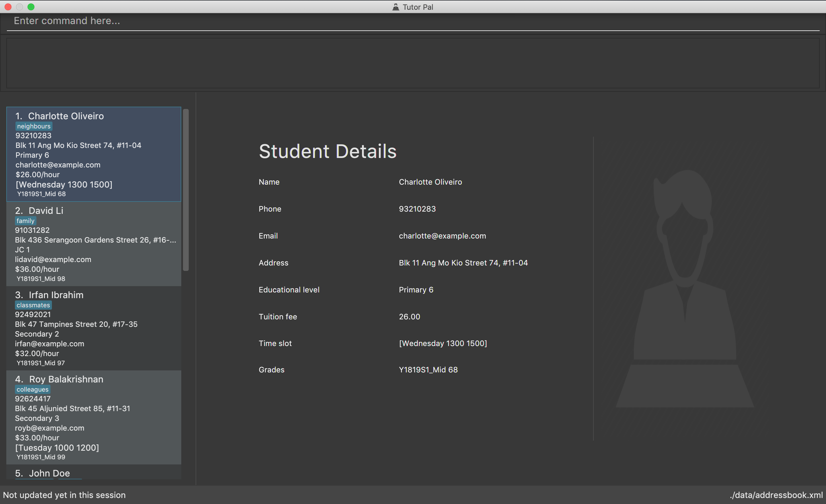The width and height of the screenshot is (826, 504).
Task: Click $32.00/hour on Irfan's card
Action: pyautogui.click(x=37, y=353)
